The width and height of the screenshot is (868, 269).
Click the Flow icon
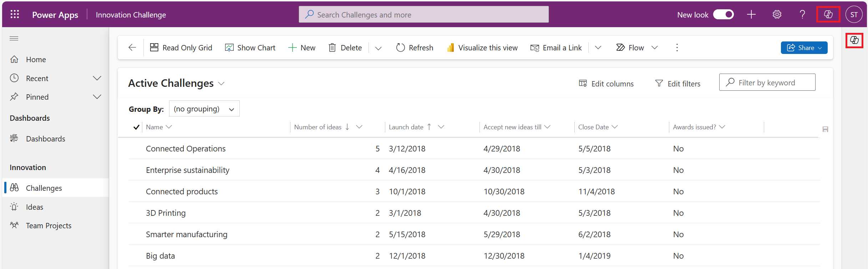620,48
